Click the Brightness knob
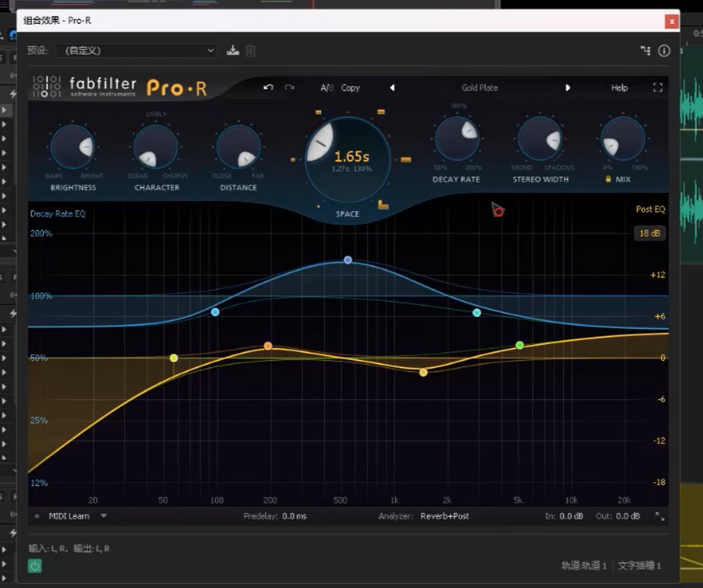Screen dimensions: 703x588 click(x=72, y=147)
